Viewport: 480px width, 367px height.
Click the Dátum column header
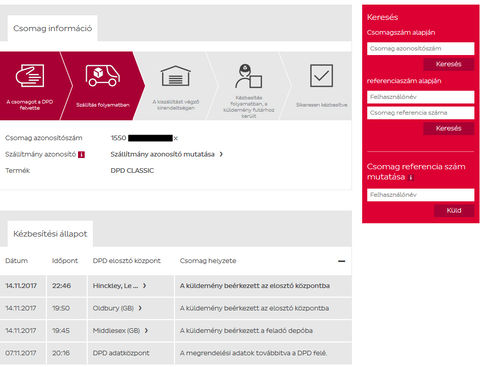[17, 261]
